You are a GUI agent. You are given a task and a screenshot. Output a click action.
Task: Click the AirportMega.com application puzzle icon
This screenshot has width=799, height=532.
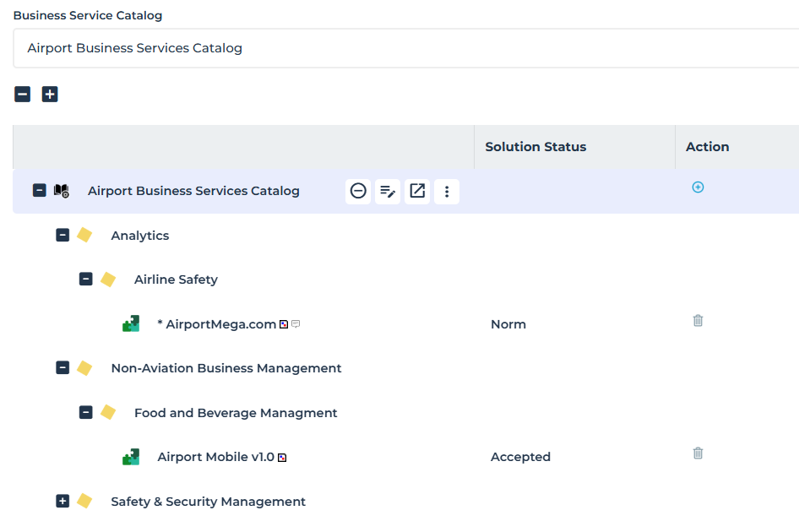pos(131,324)
